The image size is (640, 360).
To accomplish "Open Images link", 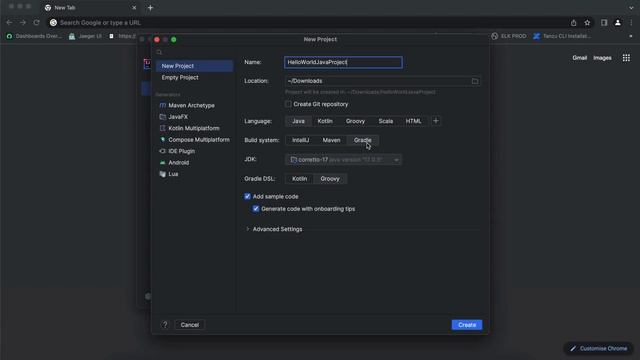I will point(602,58).
